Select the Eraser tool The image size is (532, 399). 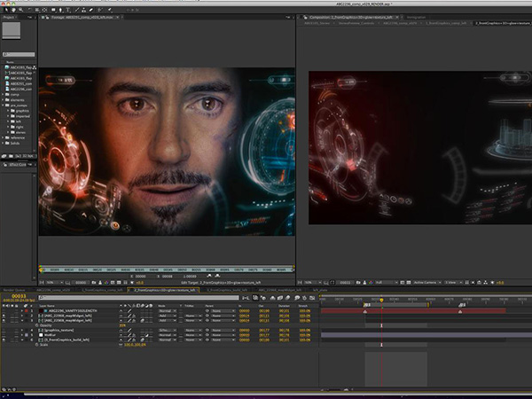90,10
